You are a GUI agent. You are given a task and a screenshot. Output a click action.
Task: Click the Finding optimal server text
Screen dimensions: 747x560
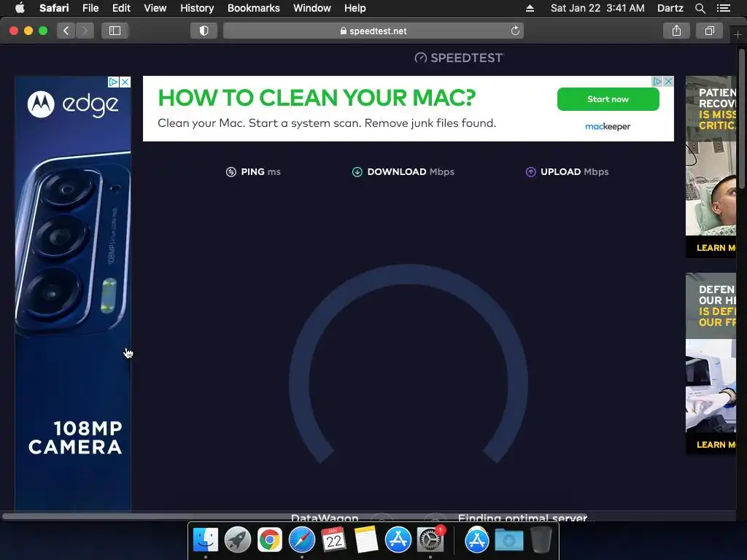(526, 517)
